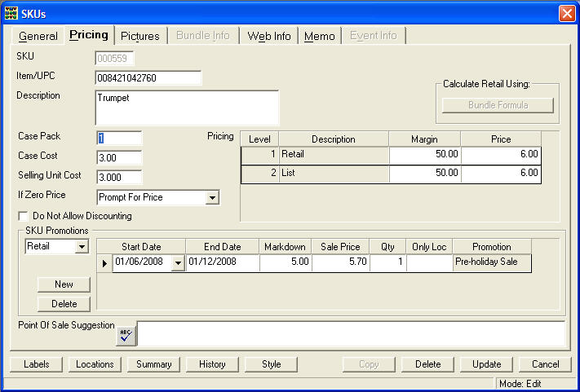The height and width of the screenshot is (392, 580).
Task: Click the New promotion button
Action: 64,284
